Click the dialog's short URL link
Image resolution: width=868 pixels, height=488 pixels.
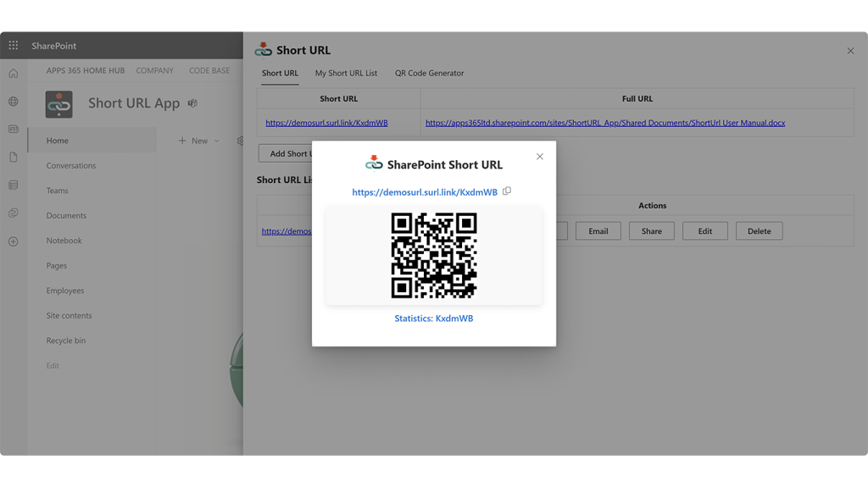tap(425, 192)
